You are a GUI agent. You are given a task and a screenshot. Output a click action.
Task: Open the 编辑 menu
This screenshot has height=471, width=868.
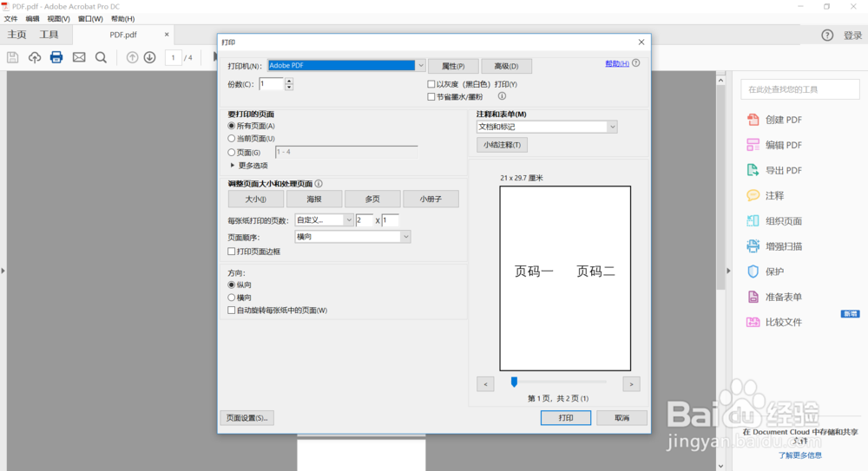point(33,19)
